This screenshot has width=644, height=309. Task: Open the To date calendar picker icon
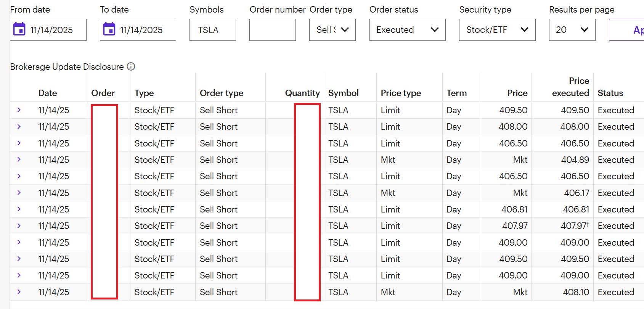click(109, 29)
